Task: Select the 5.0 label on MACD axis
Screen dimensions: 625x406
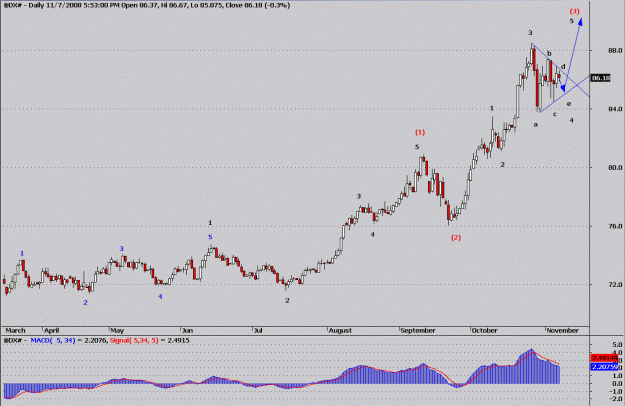Action: point(617,345)
